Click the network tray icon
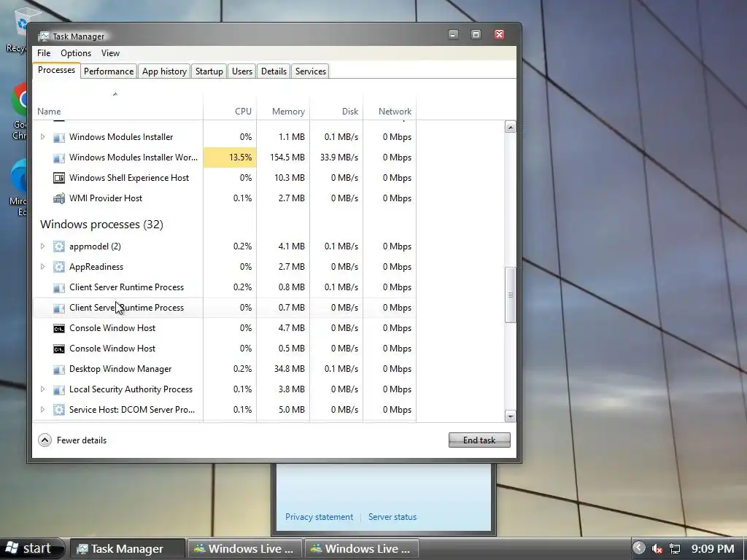The height and width of the screenshot is (560, 747). [675, 548]
